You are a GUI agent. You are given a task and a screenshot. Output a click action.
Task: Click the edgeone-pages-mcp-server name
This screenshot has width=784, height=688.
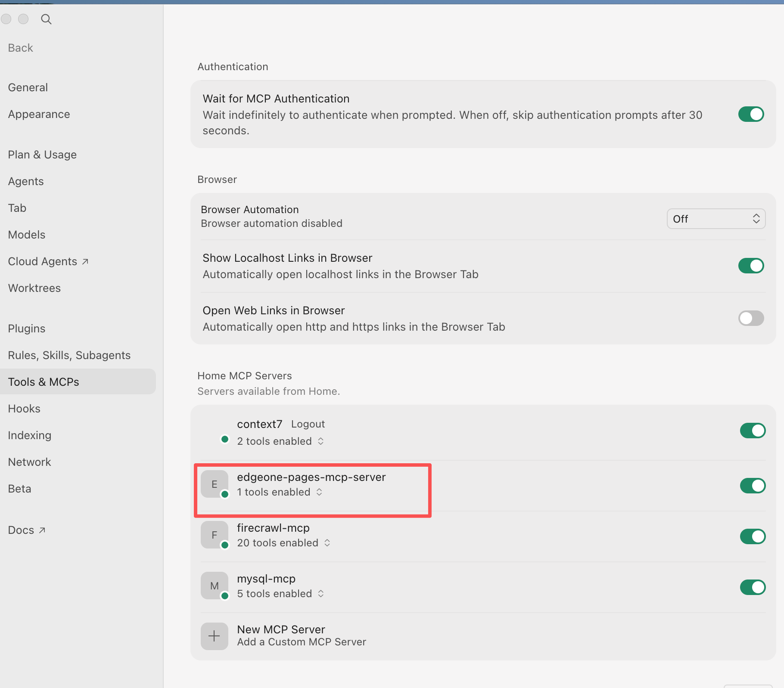311,477
